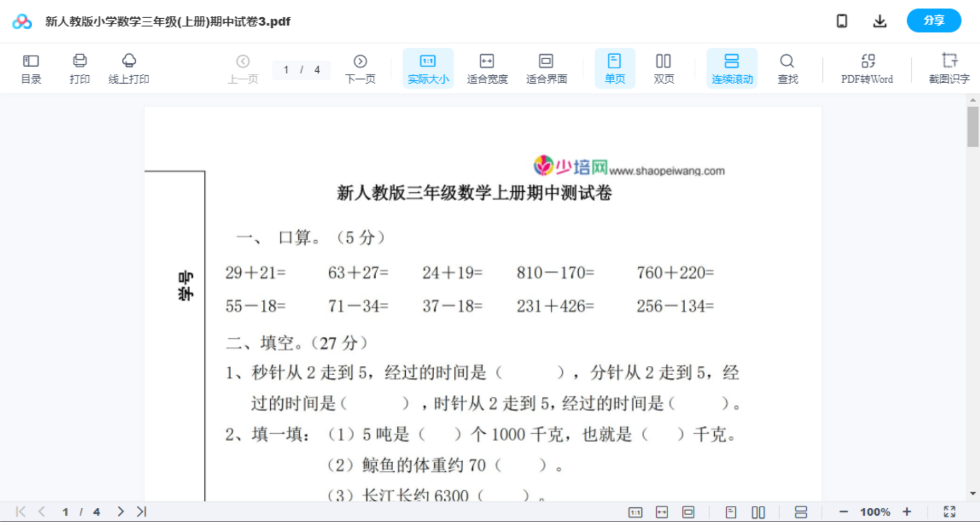Click the 打印 print icon
This screenshot has width=980, height=522.
[x=79, y=68]
